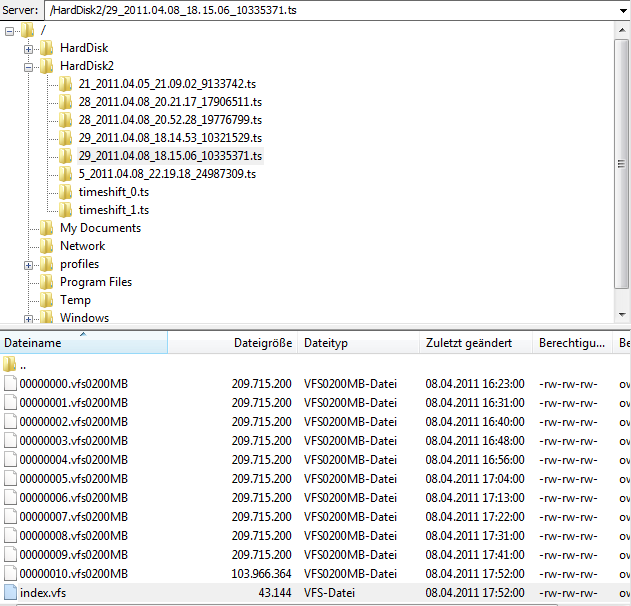631x606 pixels.
Task: Click the parent directory folder icon
Action: point(10,364)
